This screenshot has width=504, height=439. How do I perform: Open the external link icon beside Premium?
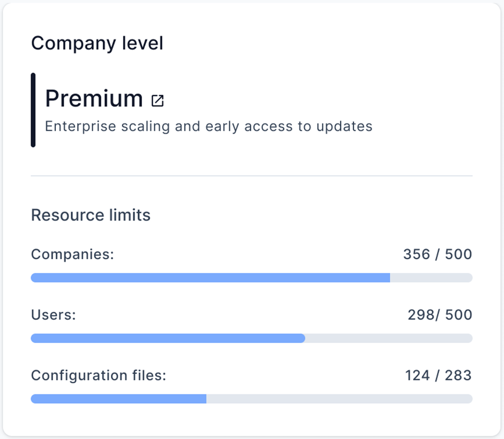click(x=158, y=100)
